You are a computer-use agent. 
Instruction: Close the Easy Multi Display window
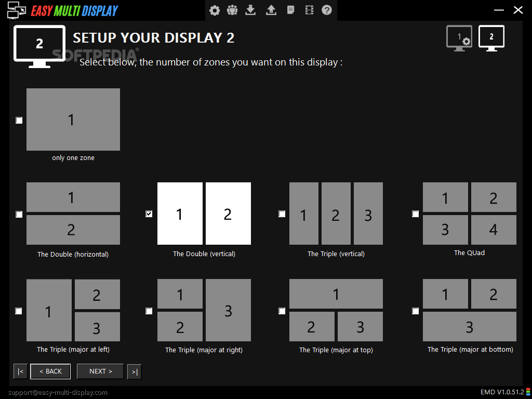[518, 10]
